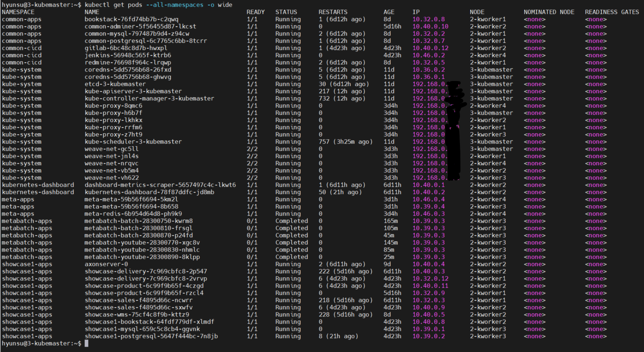Viewport: 644px width, 352px height.
Task: Select kube-proxy-h6b7f pod name
Action: pyautogui.click(x=113, y=113)
